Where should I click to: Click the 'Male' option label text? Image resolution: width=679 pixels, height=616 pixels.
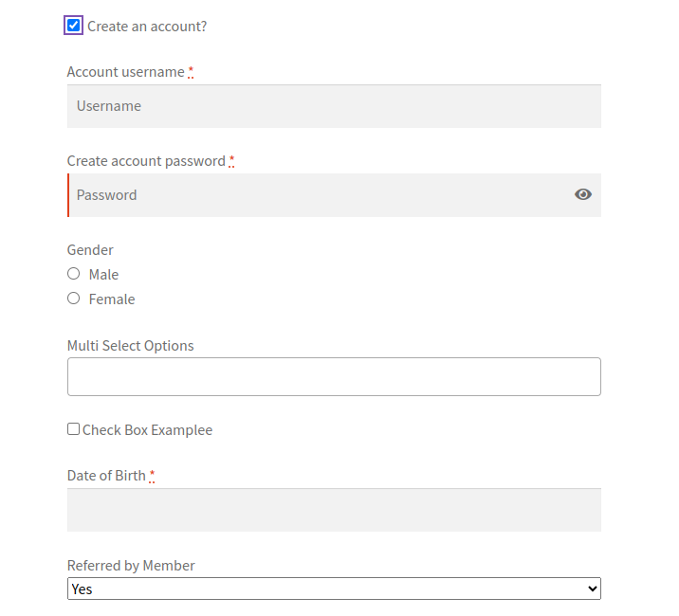click(103, 275)
